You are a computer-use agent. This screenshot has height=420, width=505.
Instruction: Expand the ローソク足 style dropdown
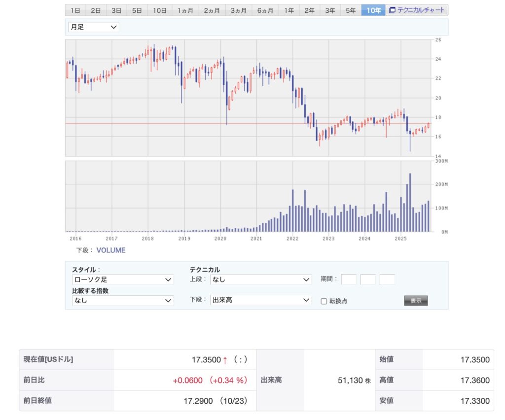click(122, 280)
